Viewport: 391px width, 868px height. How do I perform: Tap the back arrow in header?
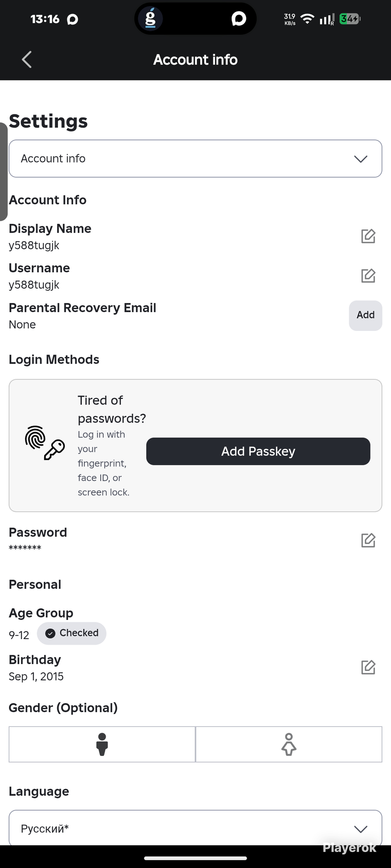[x=27, y=60]
